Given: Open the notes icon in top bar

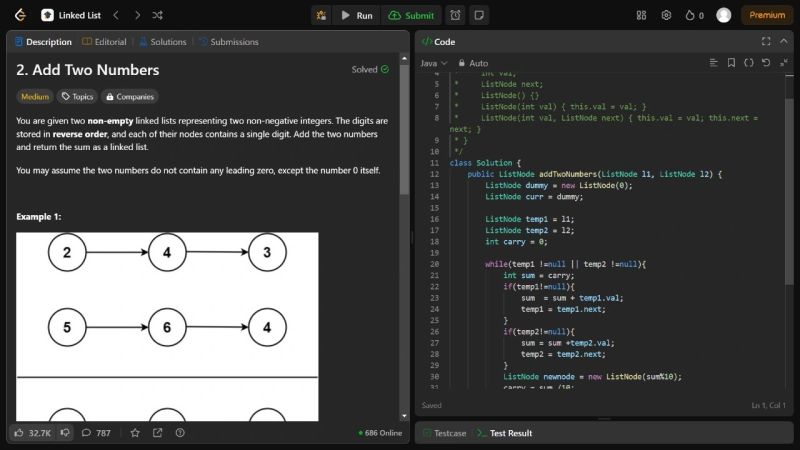Looking at the screenshot, I should pyautogui.click(x=479, y=15).
